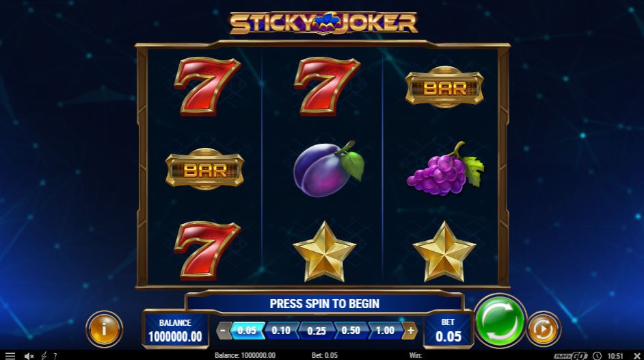This screenshot has width=644, height=360.
Task: Click the clock icon next to the time
Action: point(598,356)
